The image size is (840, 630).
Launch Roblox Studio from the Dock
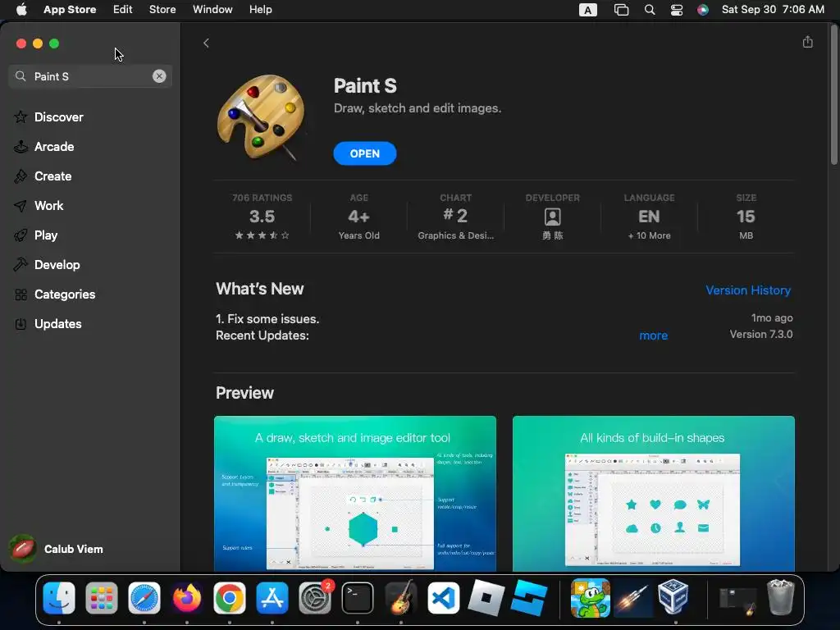(529, 598)
